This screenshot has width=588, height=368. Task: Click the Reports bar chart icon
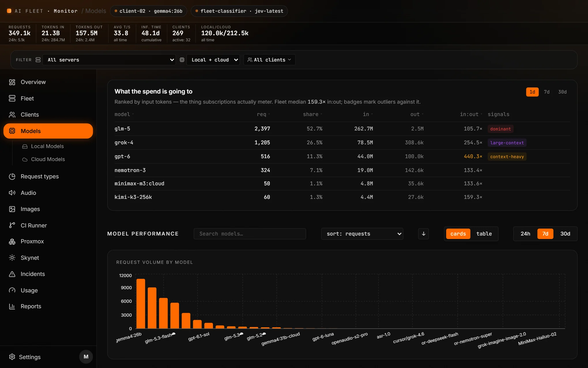(12, 307)
